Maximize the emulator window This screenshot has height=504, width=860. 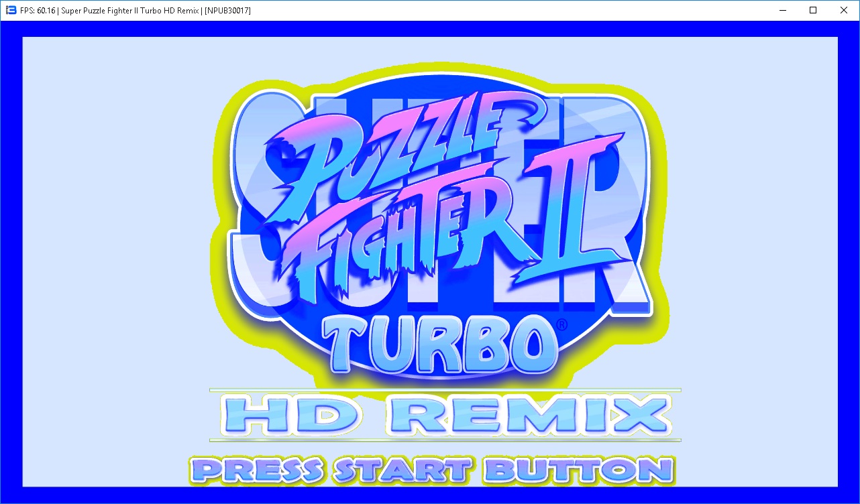(813, 10)
